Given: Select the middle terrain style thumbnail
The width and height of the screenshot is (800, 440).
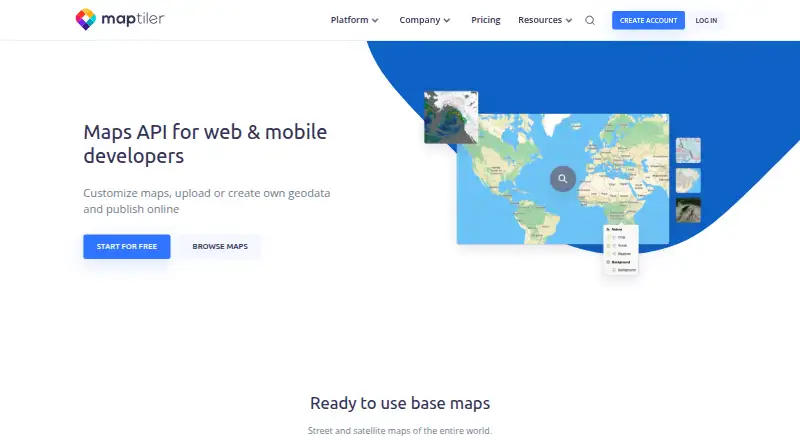Looking at the screenshot, I should click(688, 180).
